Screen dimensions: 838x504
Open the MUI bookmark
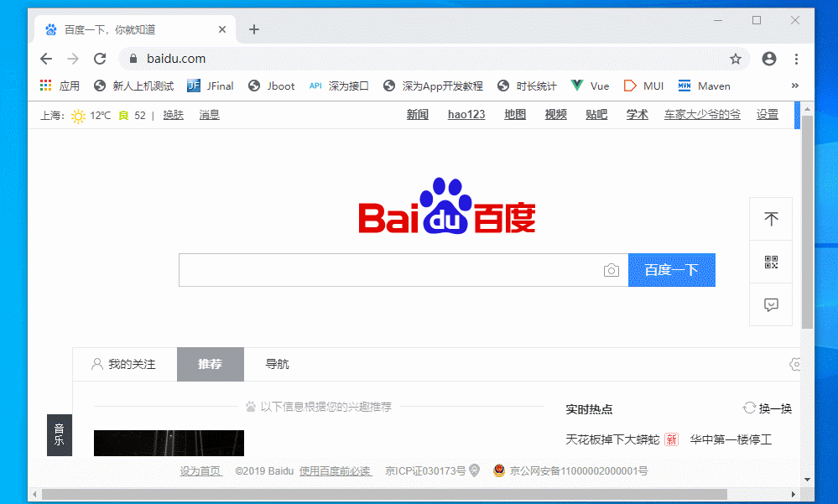point(644,86)
